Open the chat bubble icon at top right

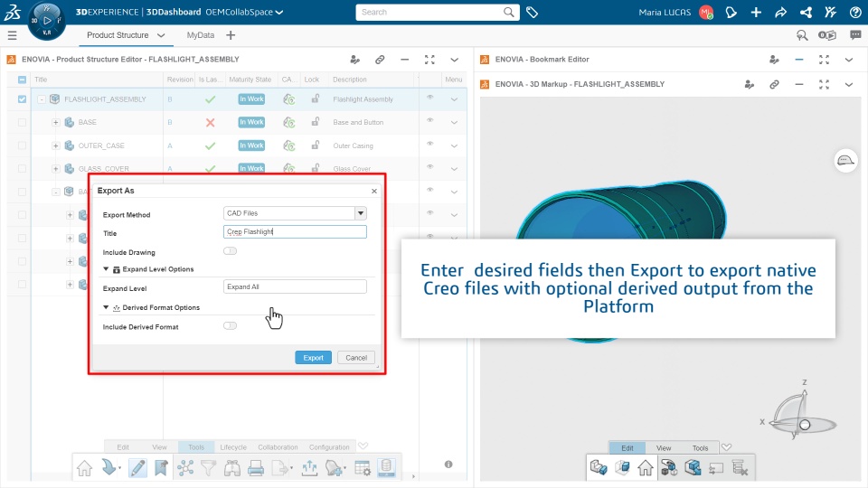tap(855, 35)
